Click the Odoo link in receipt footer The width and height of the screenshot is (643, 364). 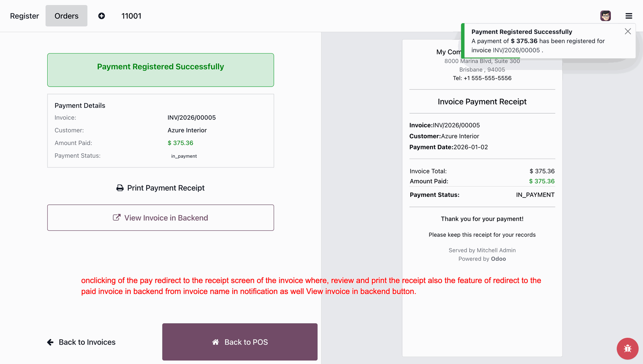coord(498,259)
